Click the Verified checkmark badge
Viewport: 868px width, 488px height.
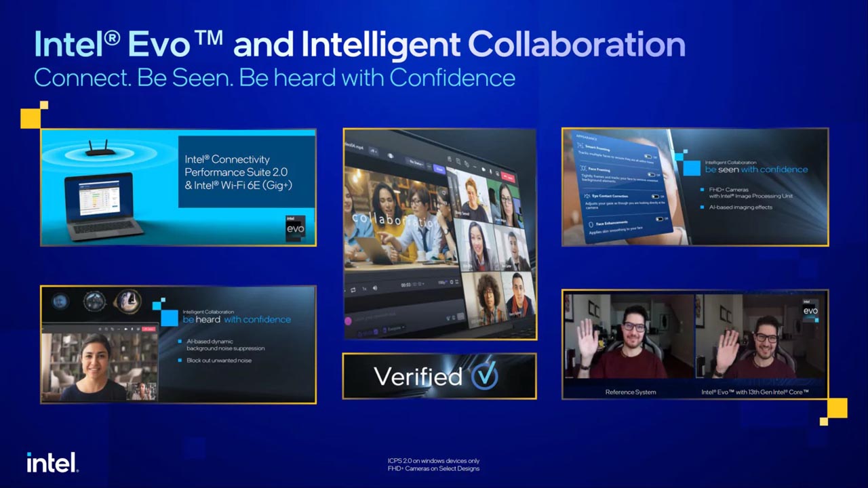484,375
